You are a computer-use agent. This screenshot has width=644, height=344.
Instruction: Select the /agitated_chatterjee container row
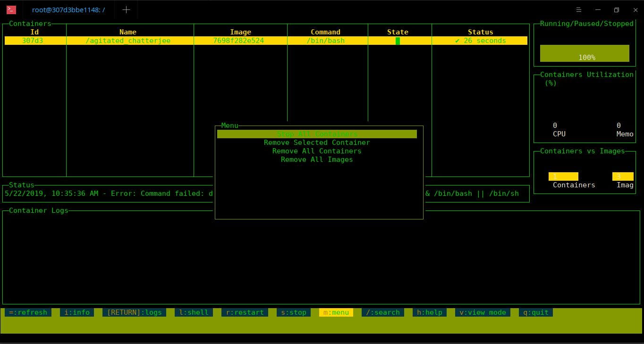(x=266, y=41)
